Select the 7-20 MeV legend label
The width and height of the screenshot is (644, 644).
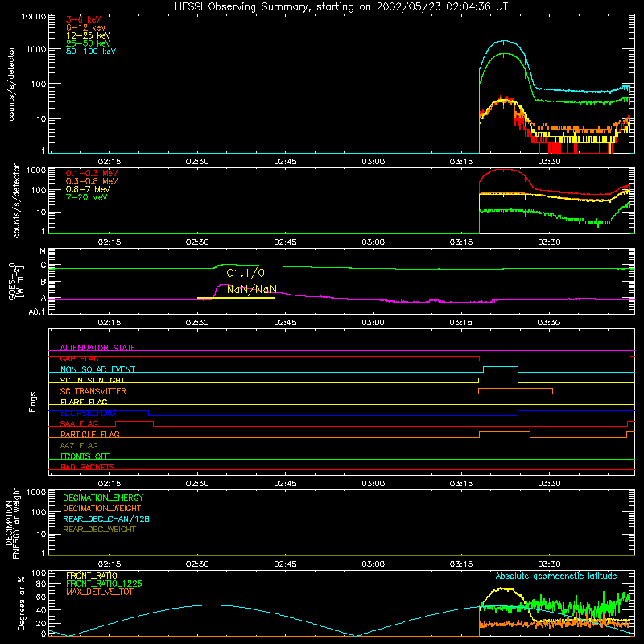pyautogui.click(x=86, y=197)
